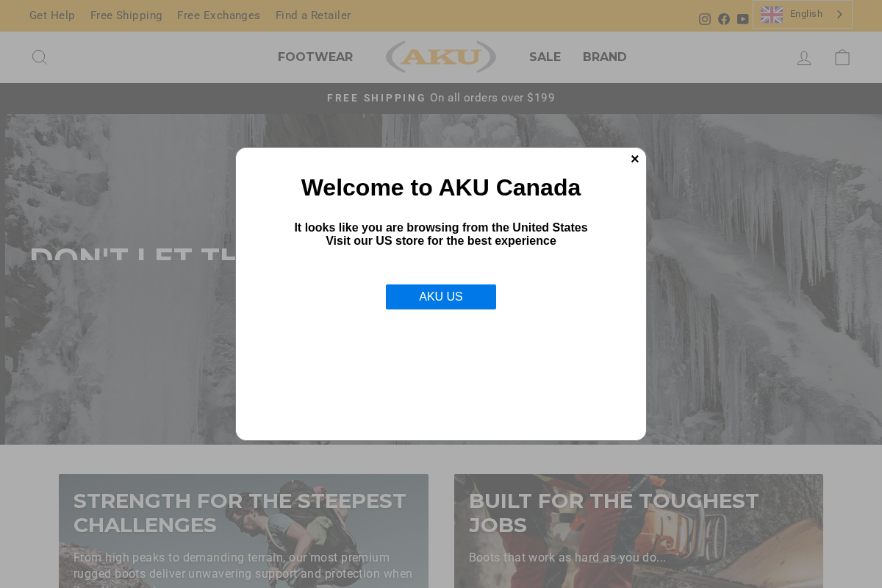
Task: Dismiss the Welcome to AKU Canada popup
Action: pos(634,158)
